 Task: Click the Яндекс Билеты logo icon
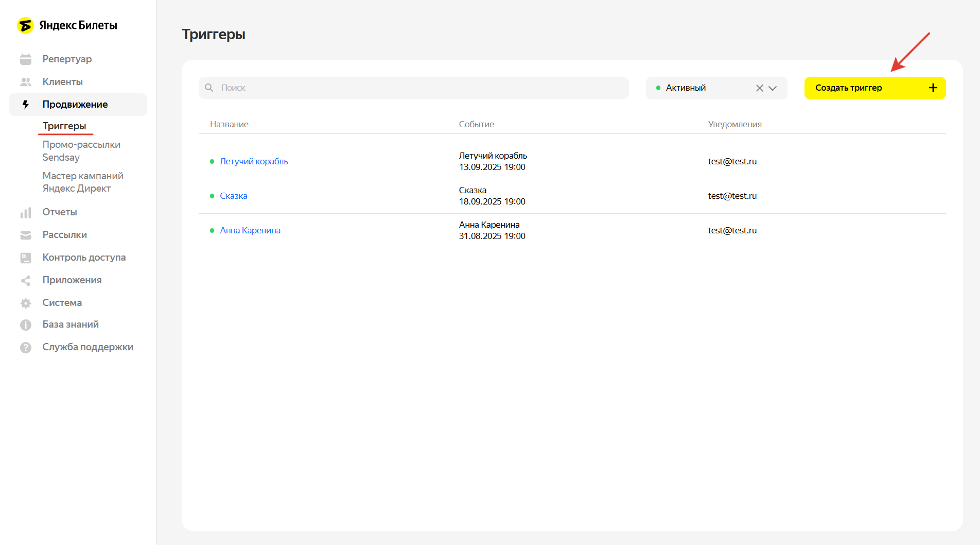(x=25, y=25)
